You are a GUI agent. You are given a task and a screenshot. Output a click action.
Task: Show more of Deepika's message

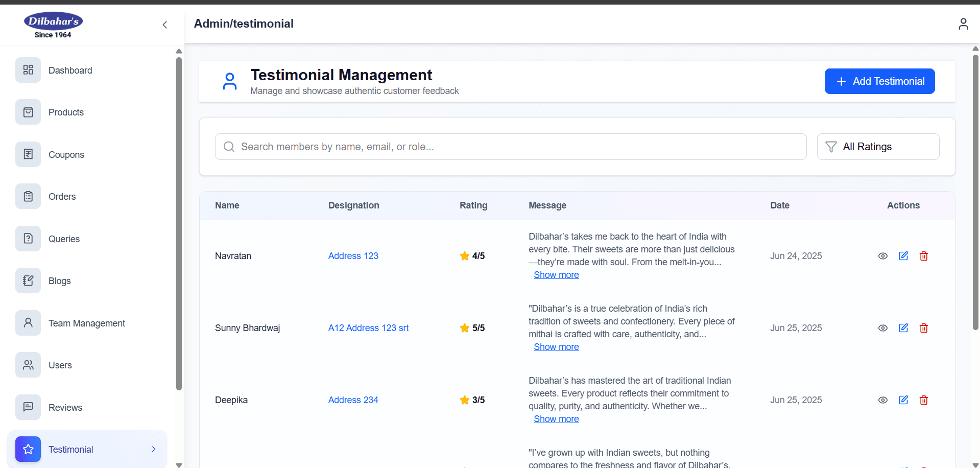(556, 419)
